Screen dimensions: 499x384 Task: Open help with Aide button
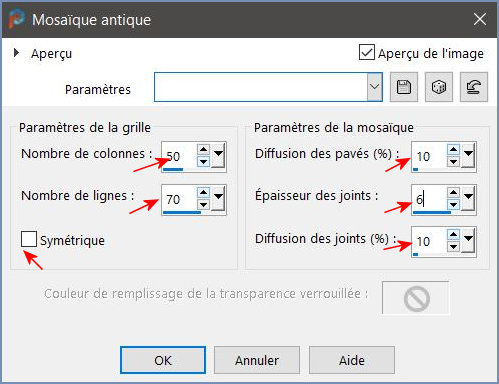[x=352, y=360]
